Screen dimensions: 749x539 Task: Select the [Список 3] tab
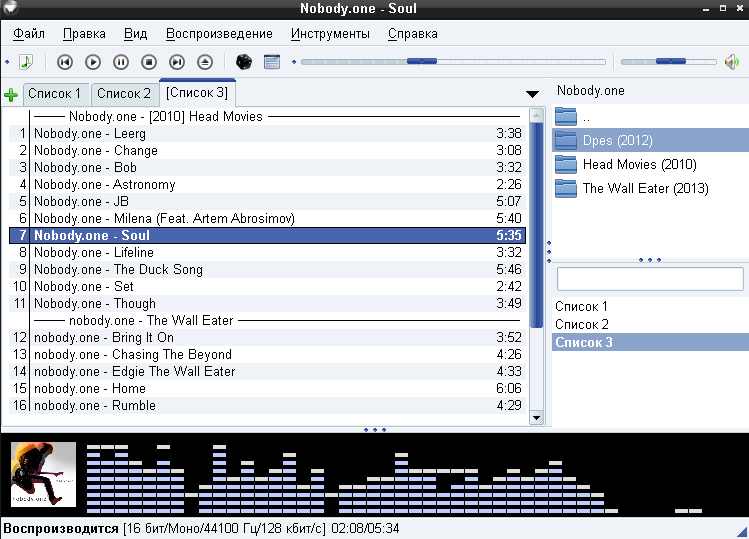click(x=197, y=93)
